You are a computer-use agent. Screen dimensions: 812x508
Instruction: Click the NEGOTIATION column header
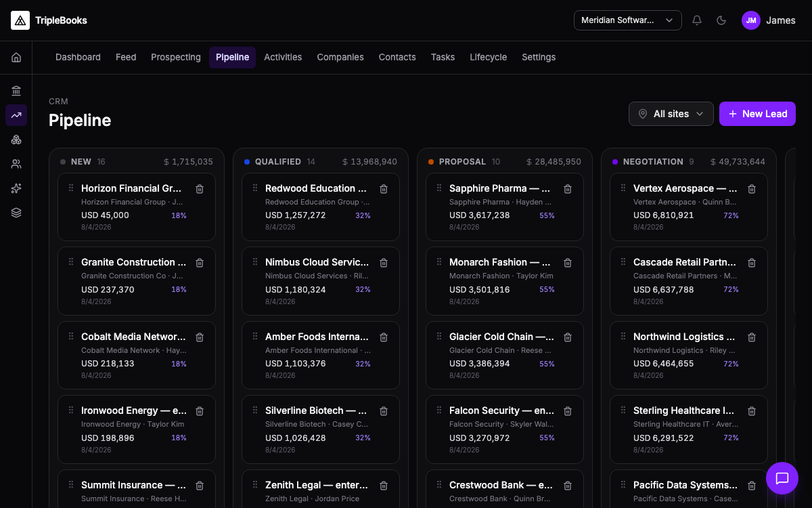[653, 162]
